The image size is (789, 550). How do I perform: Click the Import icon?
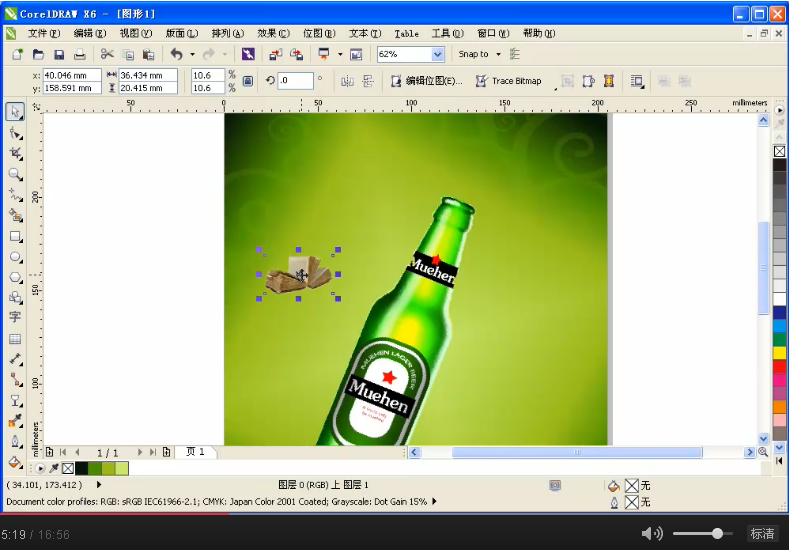click(x=275, y=54)
